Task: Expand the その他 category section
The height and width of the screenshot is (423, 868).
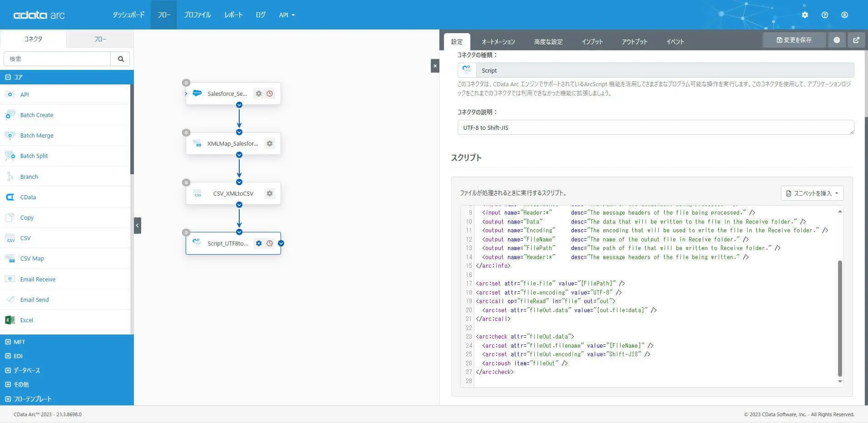Action: coord(67,384)
